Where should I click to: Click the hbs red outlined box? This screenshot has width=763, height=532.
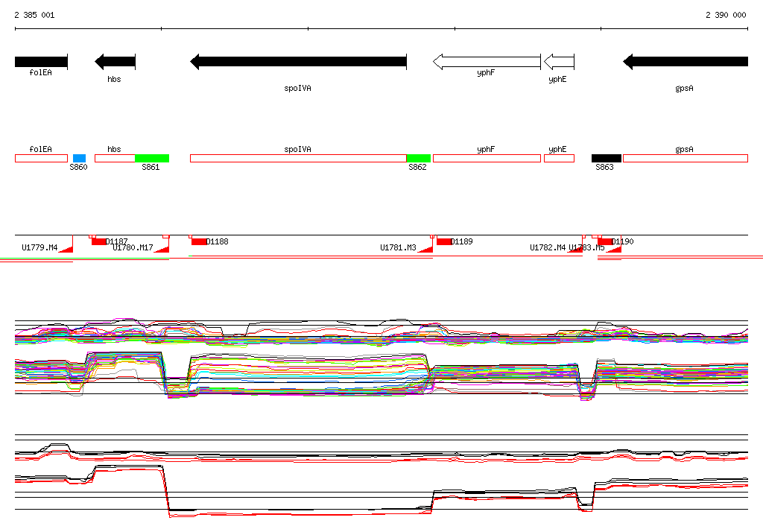(115, 158)
